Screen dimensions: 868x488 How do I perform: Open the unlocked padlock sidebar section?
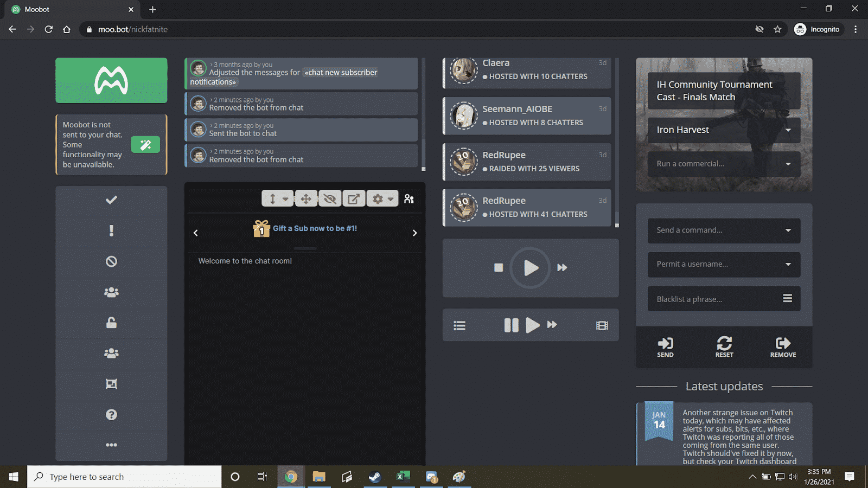pos(111,323)
